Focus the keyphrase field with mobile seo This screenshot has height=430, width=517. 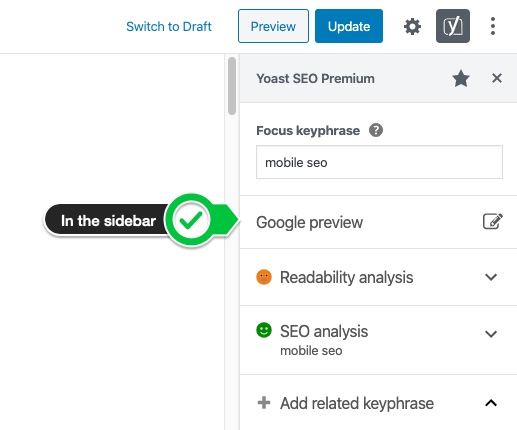pyautogui.click(x=379, y=162)
